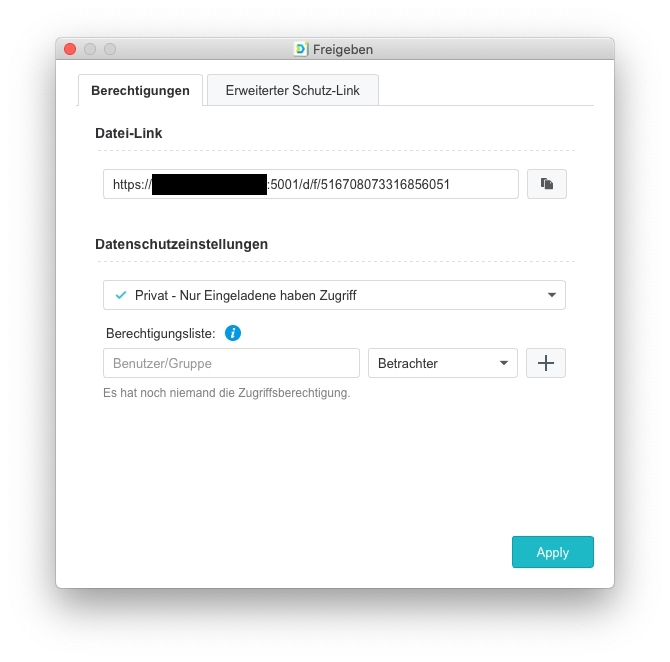Click the Datei-Link section heading
The width and height of the screenshot is (670, 662).
129,133
